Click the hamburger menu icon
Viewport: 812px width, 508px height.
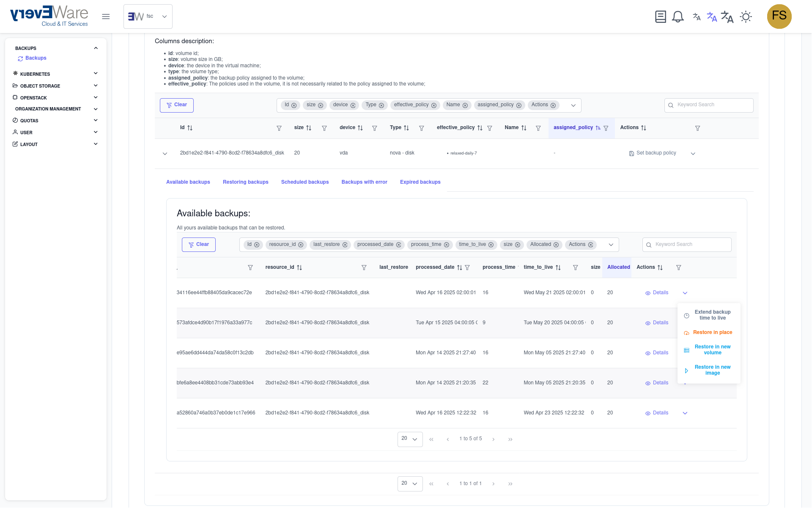click(106, 17)
